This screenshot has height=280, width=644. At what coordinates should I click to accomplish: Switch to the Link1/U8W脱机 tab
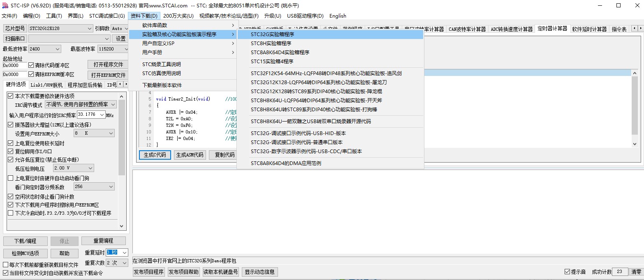pyautogui.click(x=46, y=85)
